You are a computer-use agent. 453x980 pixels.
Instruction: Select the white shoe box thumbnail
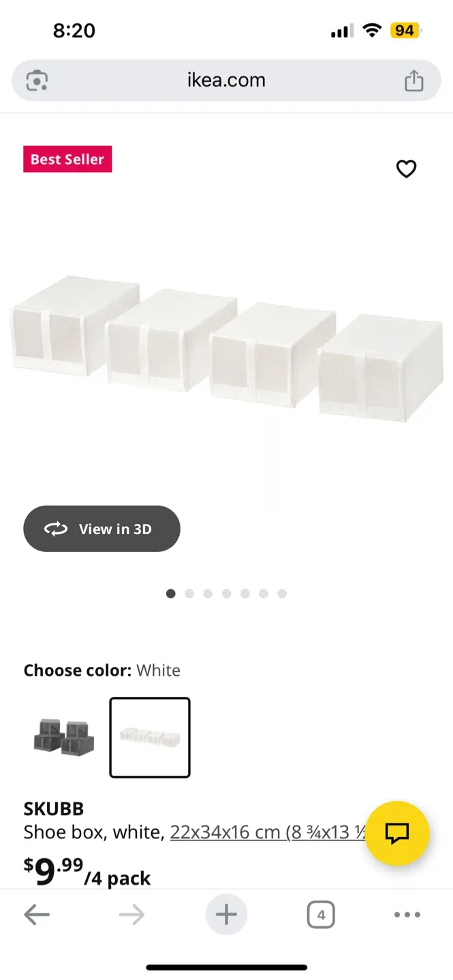click(x=149, y=737)
